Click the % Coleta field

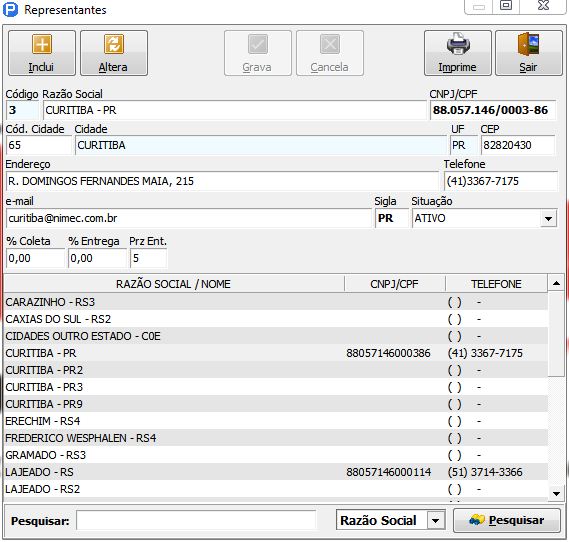(35, 258)
